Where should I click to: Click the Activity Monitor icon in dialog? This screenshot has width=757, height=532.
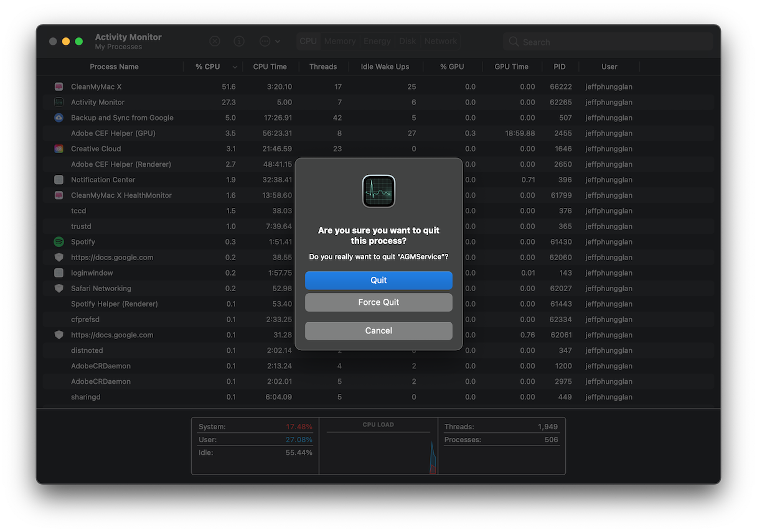click(x=378, y=191)
